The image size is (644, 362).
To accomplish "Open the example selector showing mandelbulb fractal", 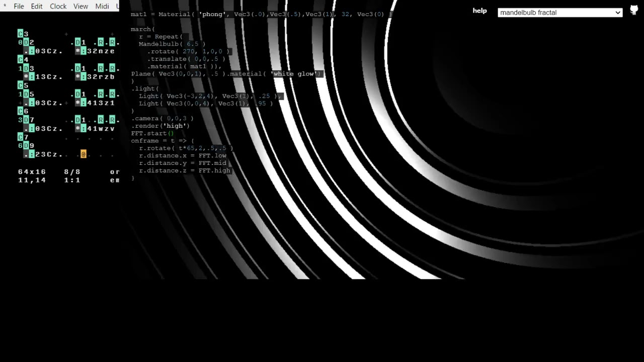I will [x=560, y=13].
